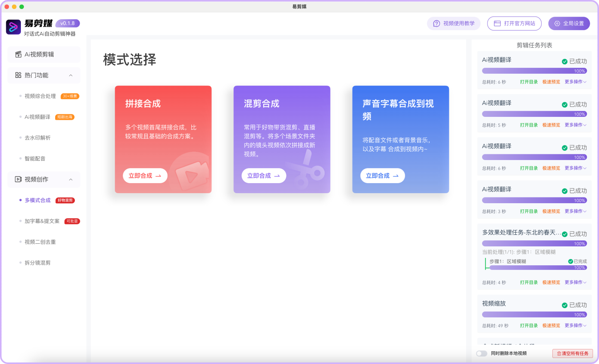Toggle the 同时删除本地视频 switch
Screen dimensions: 599x364
pyautogui.click(x=481, y=354)
